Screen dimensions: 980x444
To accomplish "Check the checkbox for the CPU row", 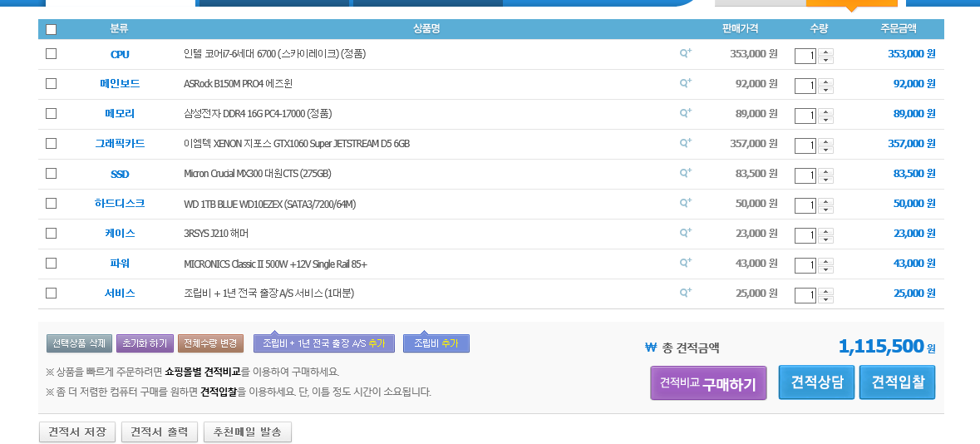I will [52, 53].
